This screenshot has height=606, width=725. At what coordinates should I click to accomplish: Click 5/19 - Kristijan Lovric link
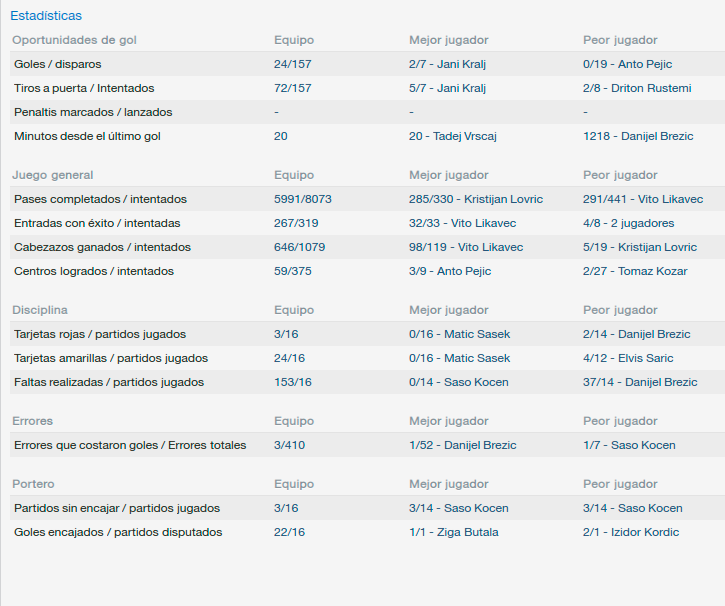[x=640, y=247]
